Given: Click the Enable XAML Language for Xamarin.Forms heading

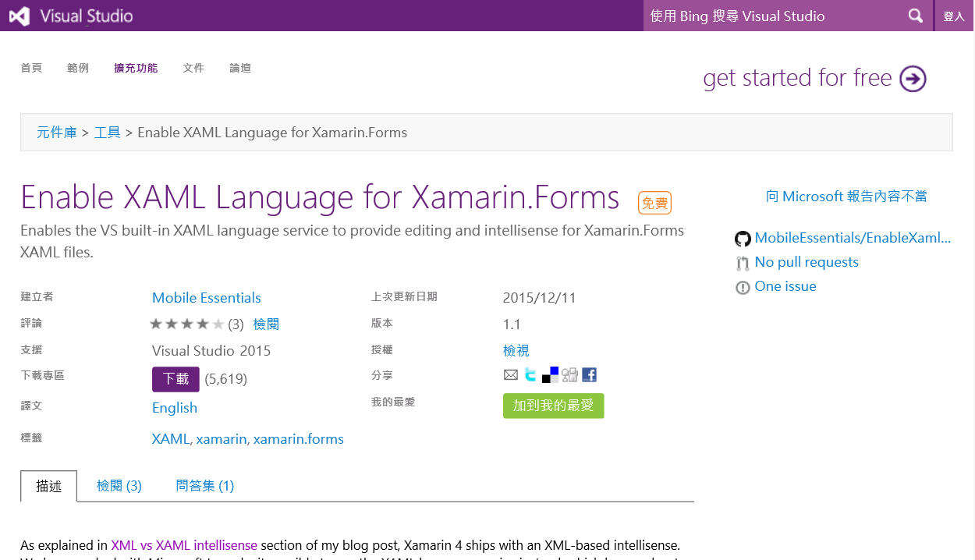Looking at the screenshot, I should [320, 197].
